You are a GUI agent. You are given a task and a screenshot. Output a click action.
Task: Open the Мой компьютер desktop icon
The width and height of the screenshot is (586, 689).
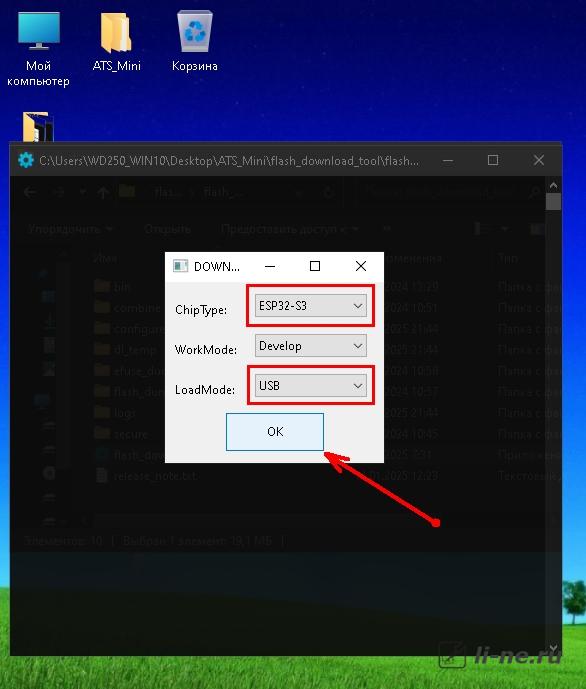pyautogui.click(x=39, y=48)
